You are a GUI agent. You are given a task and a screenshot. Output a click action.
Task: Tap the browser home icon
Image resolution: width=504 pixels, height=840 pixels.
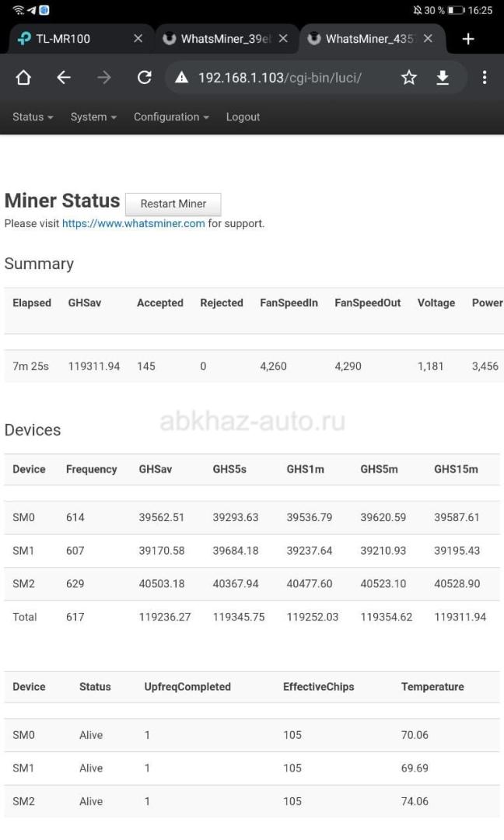(x=23, y=79)
